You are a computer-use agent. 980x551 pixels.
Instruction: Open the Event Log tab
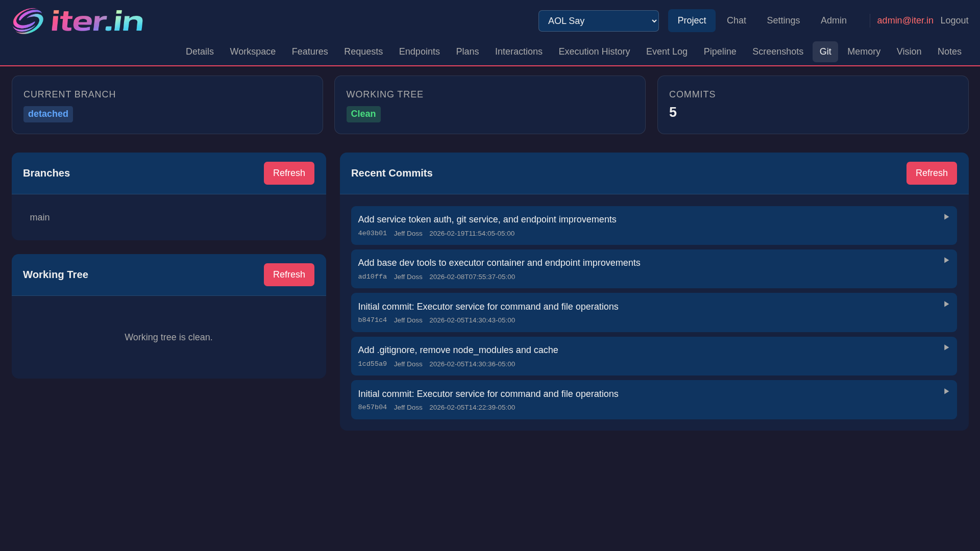pos(667,52)
